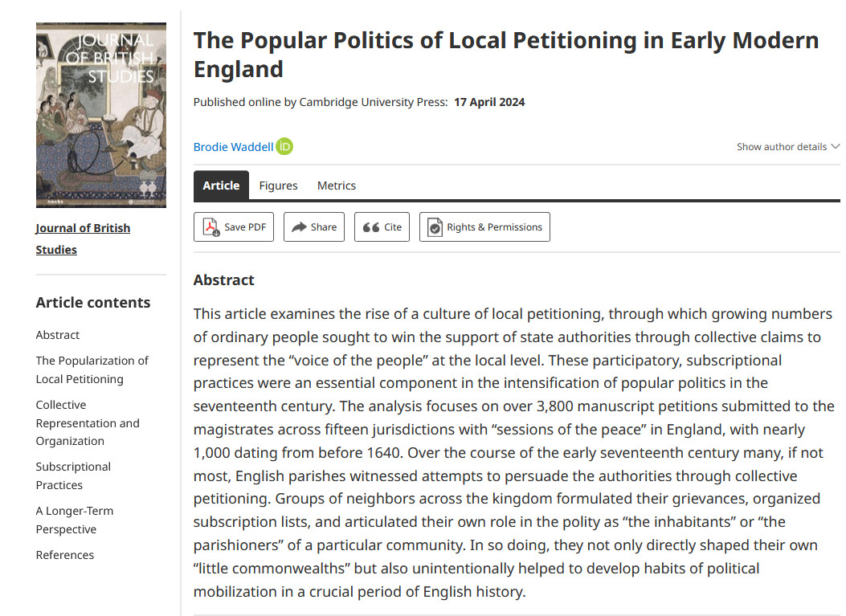
Task: Open Journal of British Studies link
Action: tap(83, 239)
